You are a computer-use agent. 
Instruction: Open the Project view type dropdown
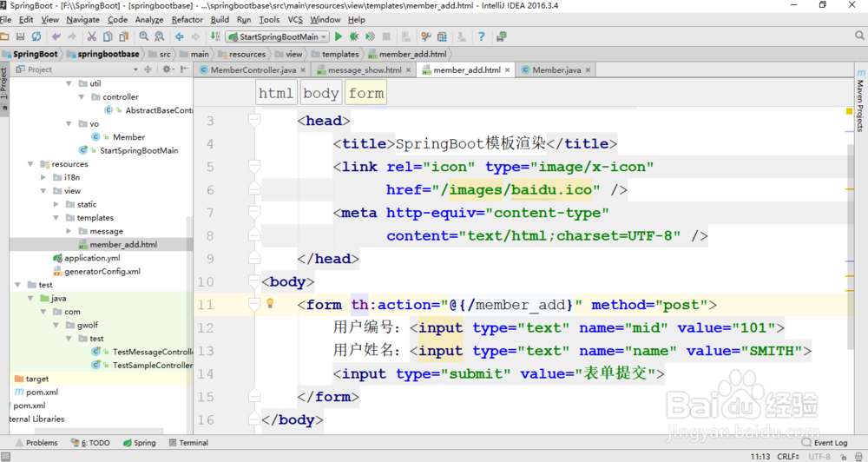[135, 69]
